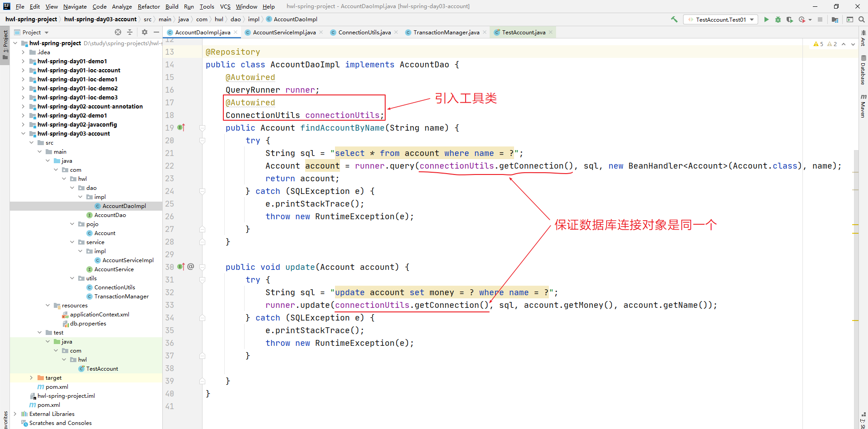Open the Project view selector dropdown
868x429 pixels.
(x=32, y=32)
